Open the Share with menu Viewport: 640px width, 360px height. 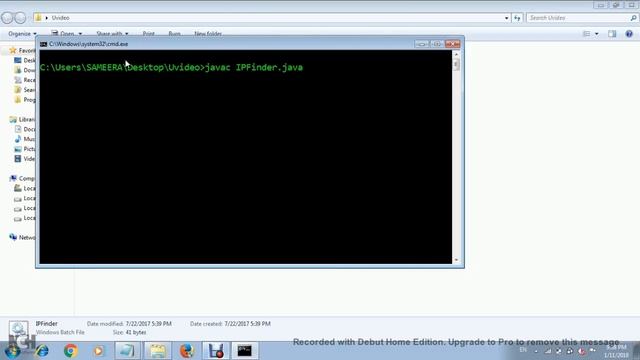(112, 34)
